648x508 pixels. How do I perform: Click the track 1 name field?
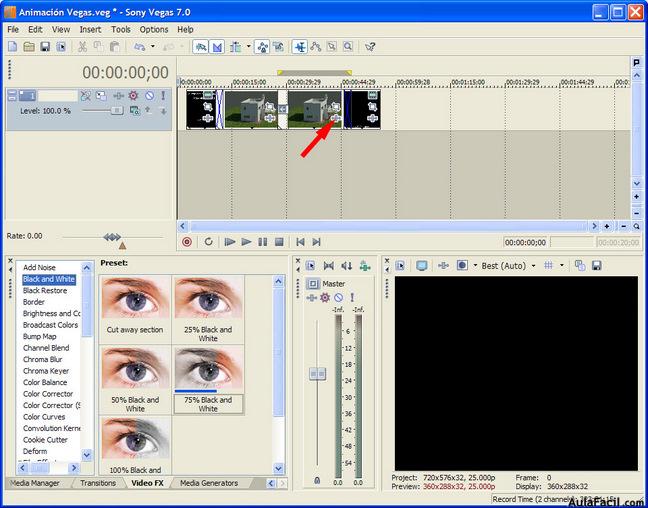click(x=57, y=96)
